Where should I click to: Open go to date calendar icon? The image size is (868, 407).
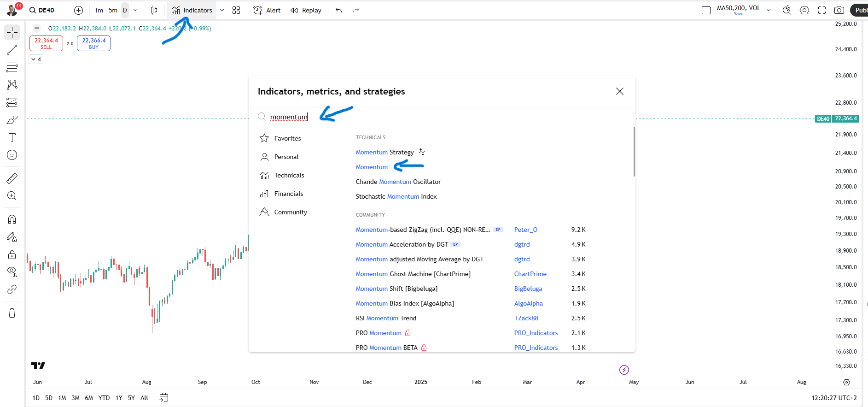pyautogui.click(x=164, y=398)
